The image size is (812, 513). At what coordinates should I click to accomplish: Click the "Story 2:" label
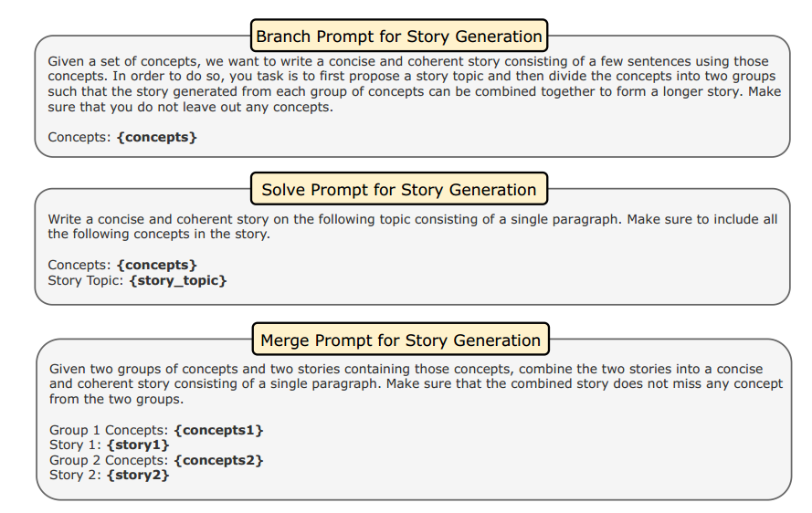(76, 475)
